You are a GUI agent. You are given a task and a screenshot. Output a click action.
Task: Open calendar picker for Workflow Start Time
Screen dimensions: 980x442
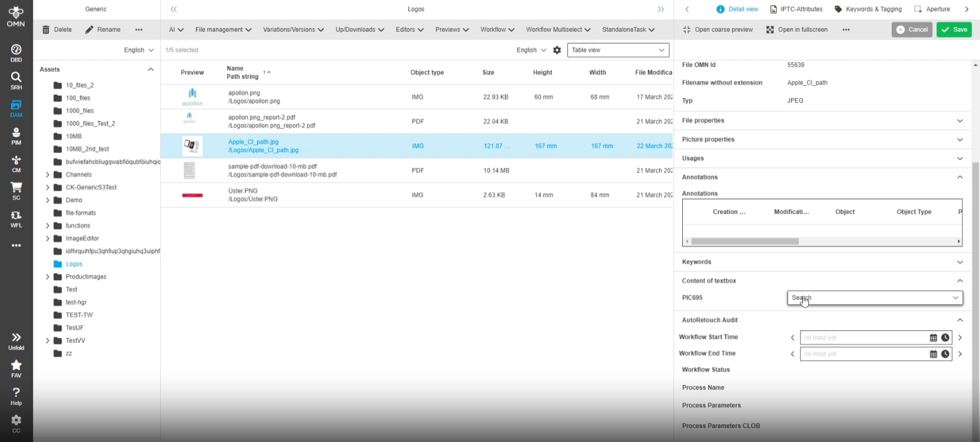tap(933, 338)
